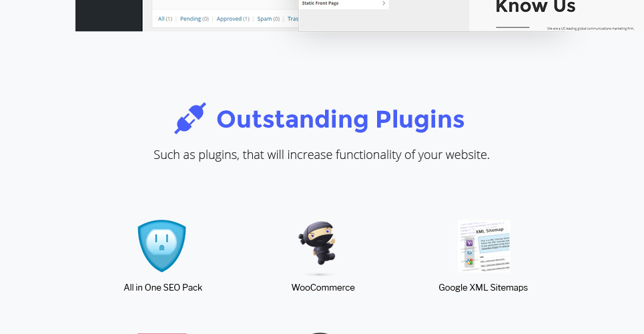This screenshot has height=334, width=644.
Task: Click the WooCommerce plugin name
Action: tap(323, 287)
